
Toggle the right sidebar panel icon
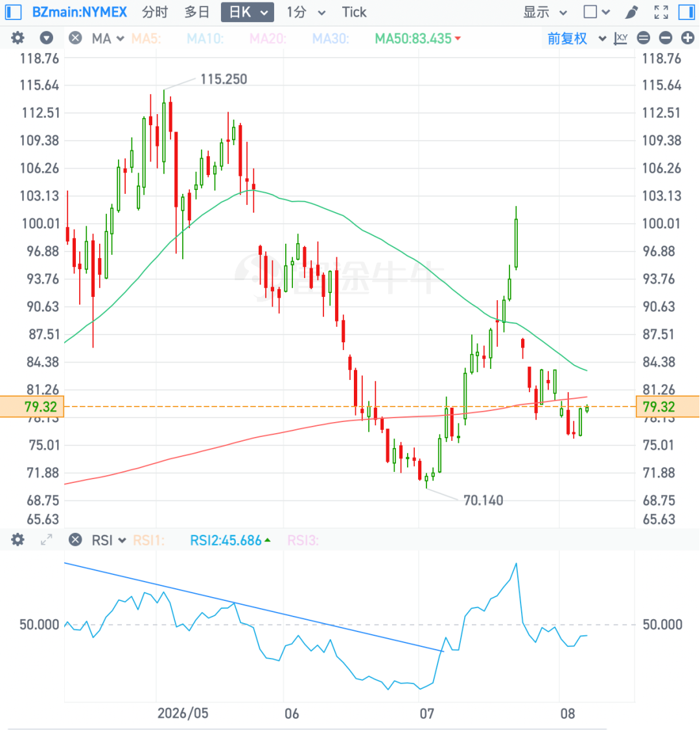coord(686,12)
